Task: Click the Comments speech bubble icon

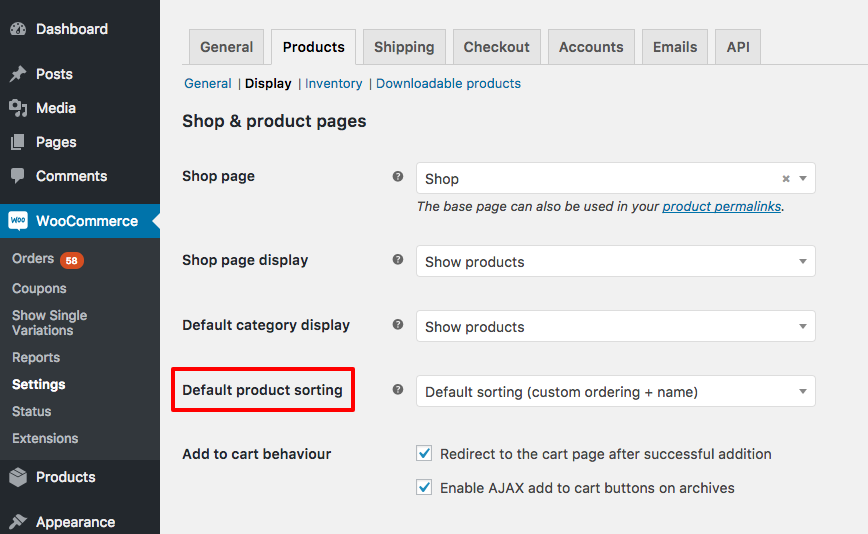Action: click(x=18, y=176)
